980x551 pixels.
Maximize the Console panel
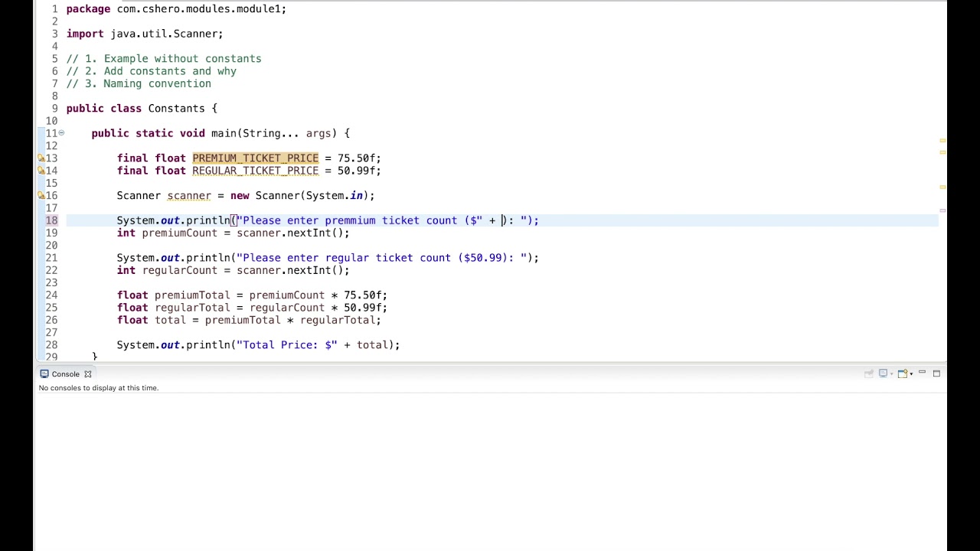(936, 373)
